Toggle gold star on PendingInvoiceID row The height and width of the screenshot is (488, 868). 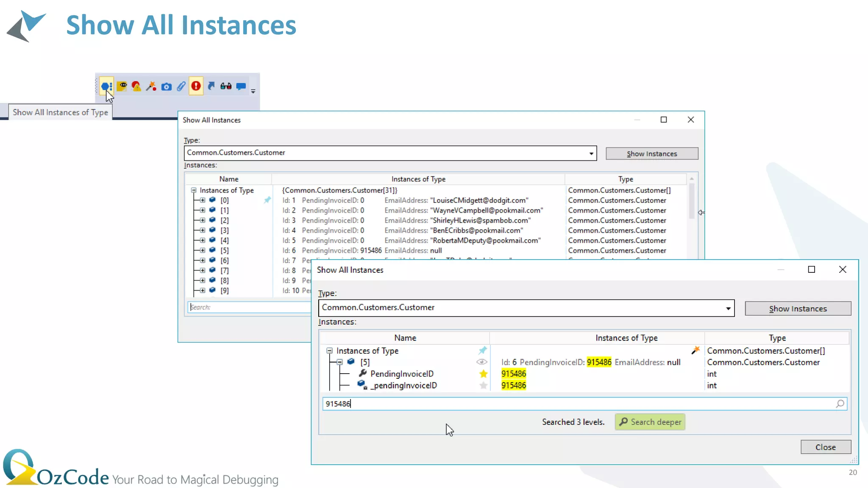483,374
